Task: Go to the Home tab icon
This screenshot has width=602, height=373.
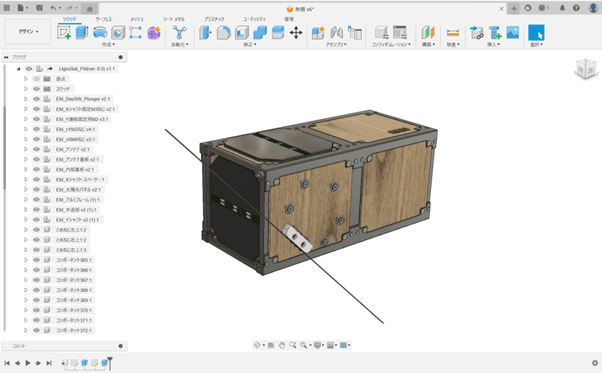Action: coord(89,9)
